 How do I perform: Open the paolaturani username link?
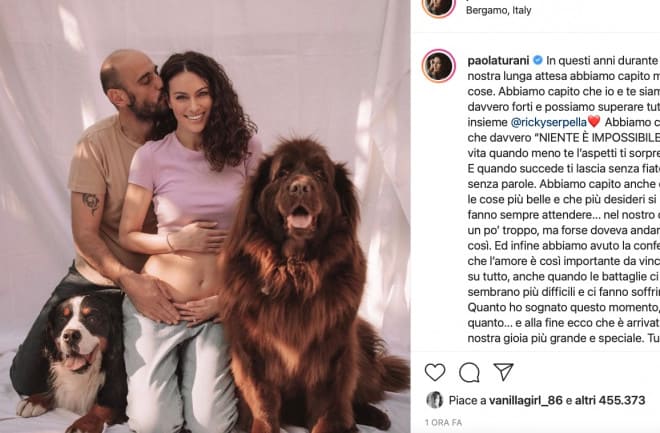[498, 61]
